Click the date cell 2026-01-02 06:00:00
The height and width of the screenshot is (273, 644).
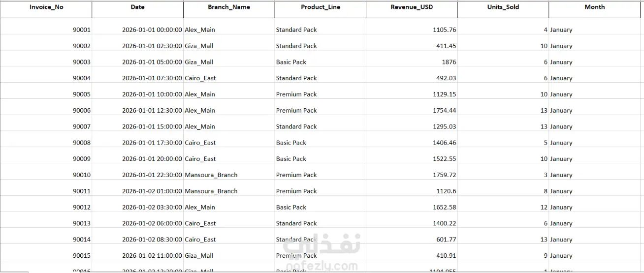point(138,223)
